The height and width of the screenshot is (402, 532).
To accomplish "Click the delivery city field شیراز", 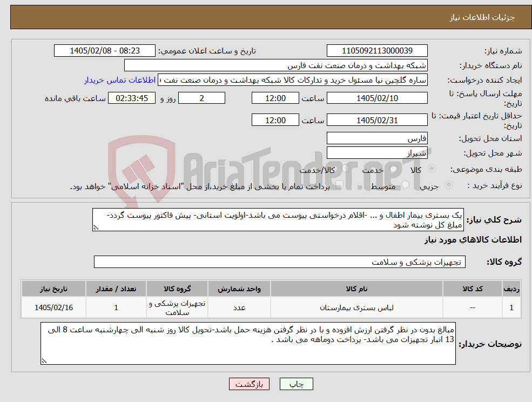I will [x=377, y=153].
